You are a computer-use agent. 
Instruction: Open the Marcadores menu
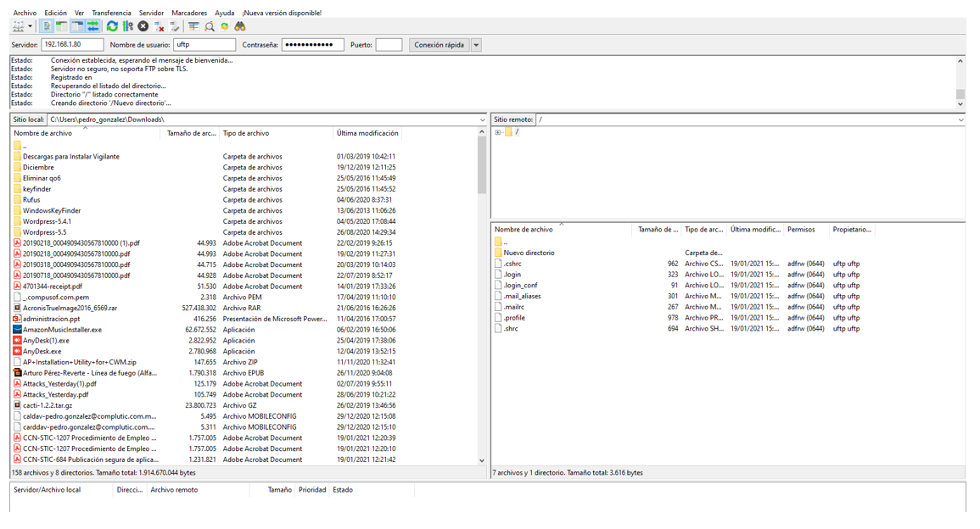pos(189,13)
